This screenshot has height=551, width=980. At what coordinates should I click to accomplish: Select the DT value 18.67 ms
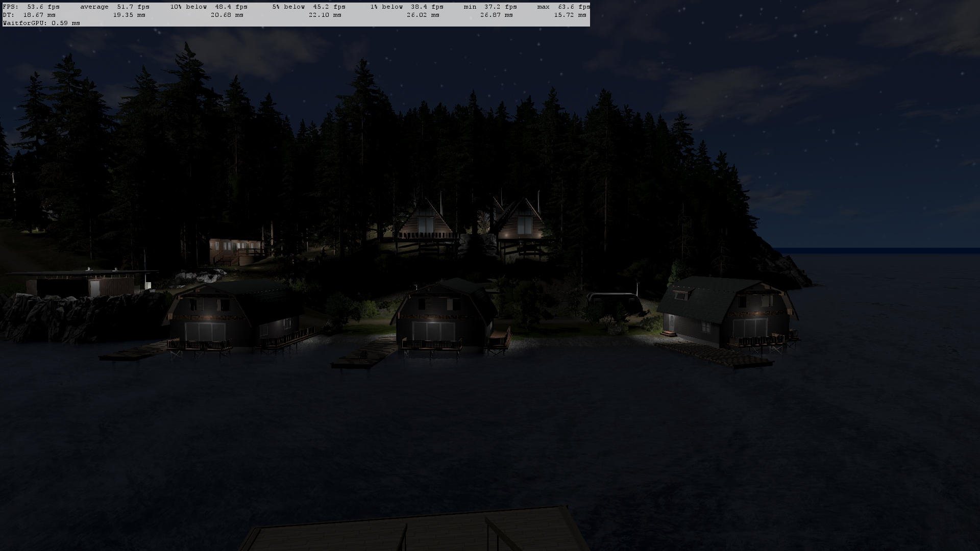click(39, 15)
